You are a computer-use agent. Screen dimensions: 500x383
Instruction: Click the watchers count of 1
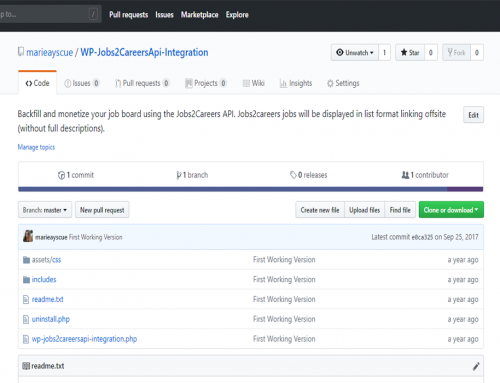point(384,53)
